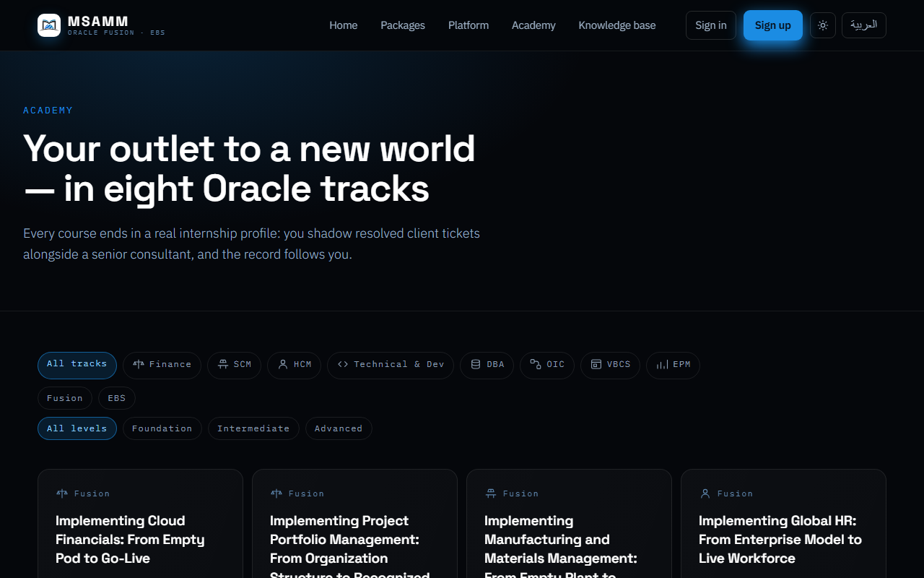Open the Packages nav item
This screenshot has height=578, width=924.
(403, 25)
